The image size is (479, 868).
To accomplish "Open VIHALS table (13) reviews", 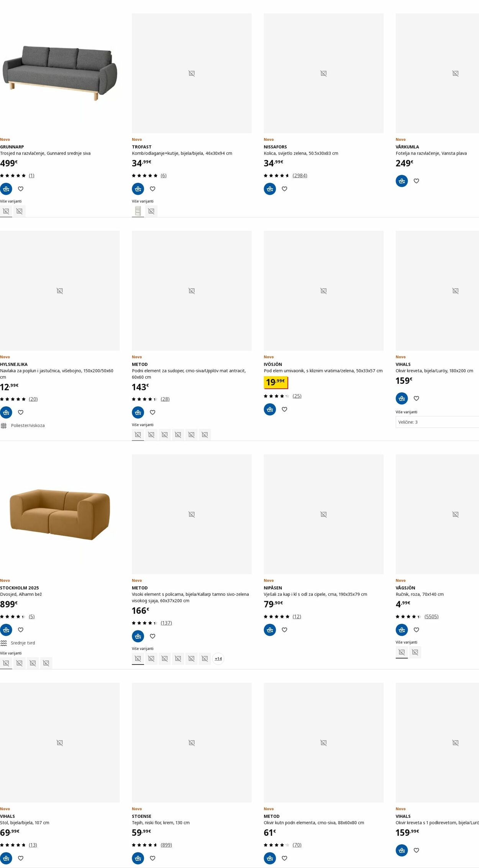I will tap(33, 845).
